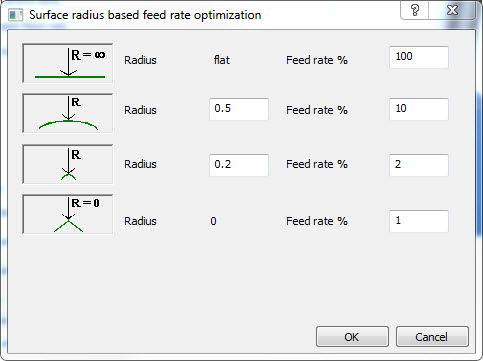Dismiss the dialog with Cancel

432,337
